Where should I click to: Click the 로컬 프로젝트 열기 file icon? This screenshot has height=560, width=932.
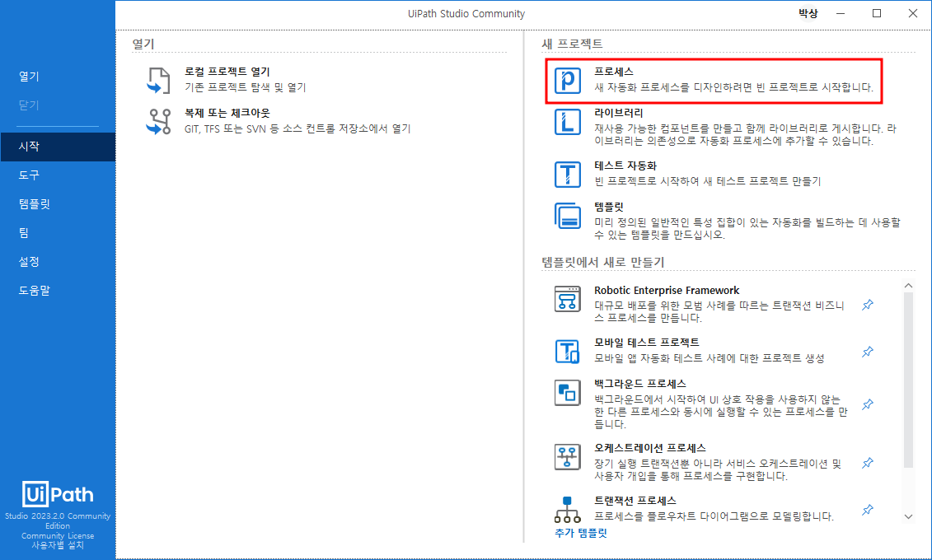158,81
